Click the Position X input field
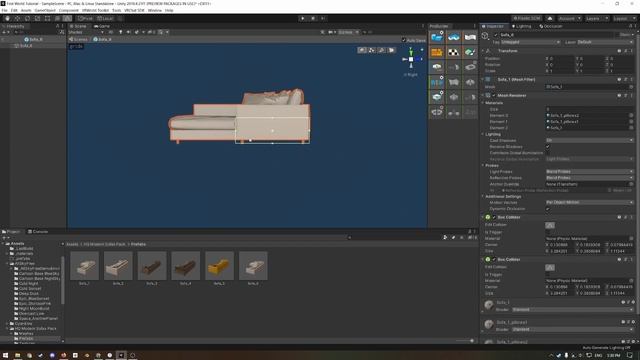Viewport: 640px width, 360px height. pyautogui.click(x=562, y=59)
